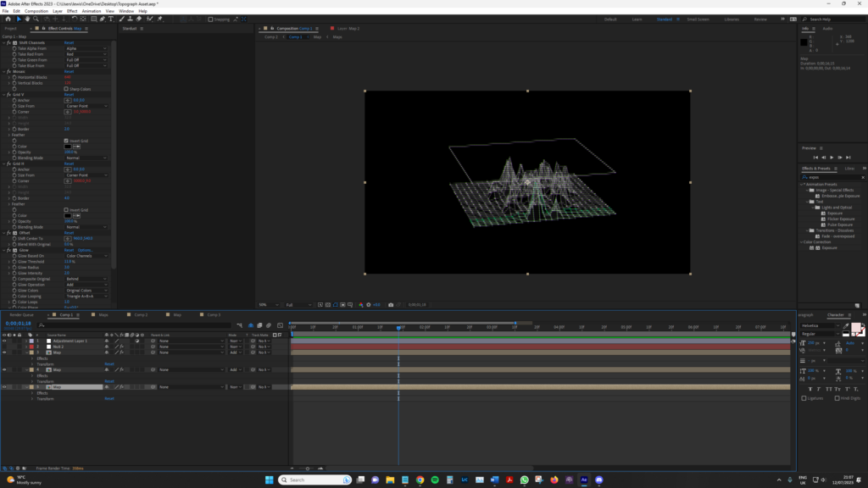The image size is (868, 488).
Task: Toggle the Snapping checkbox
Action: point(210,19)
